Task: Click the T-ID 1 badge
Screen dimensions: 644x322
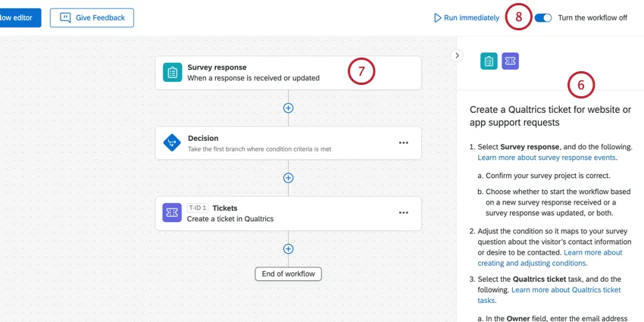Action: 198,208
